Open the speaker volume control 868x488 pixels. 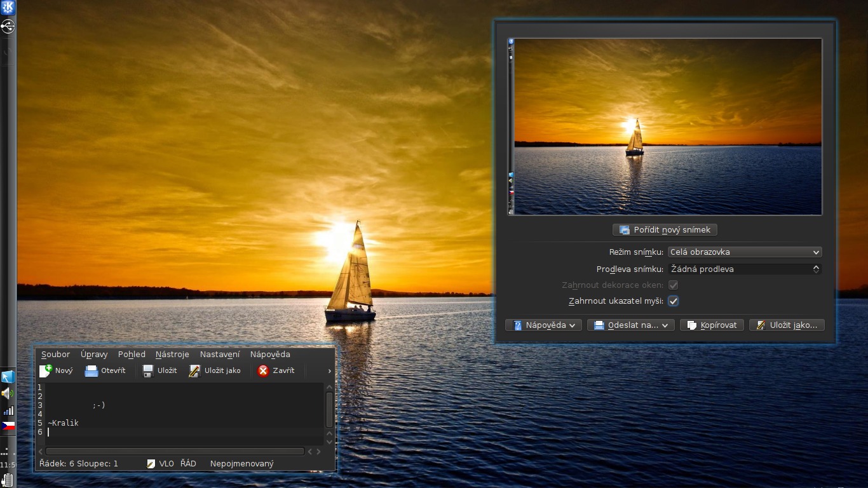(x=8, y=393)
